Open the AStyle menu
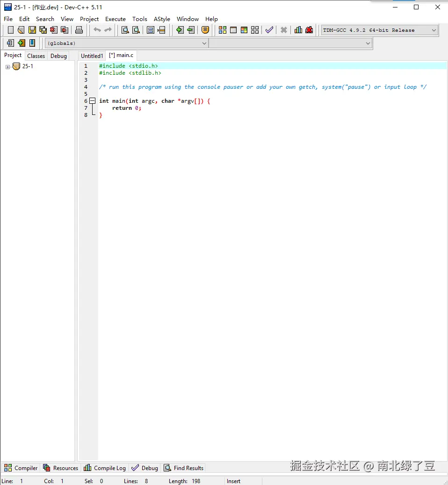This screenshot has width=448, height=485. pos(162,19)
